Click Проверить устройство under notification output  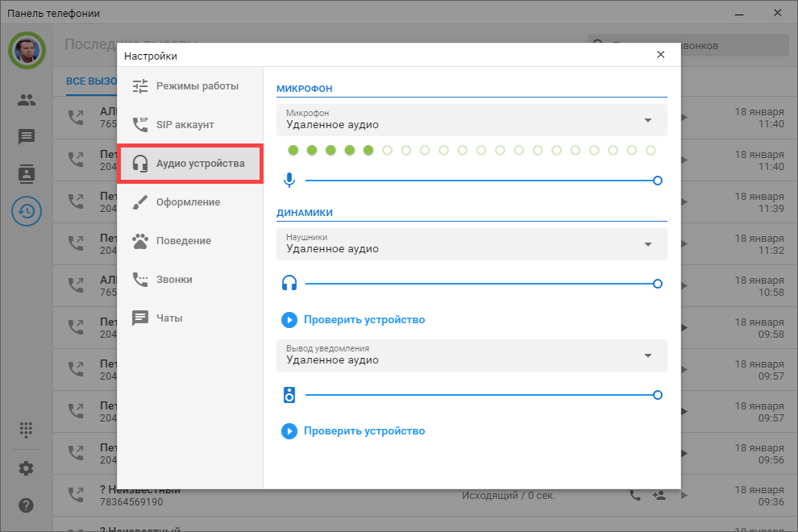coord(354,431)
